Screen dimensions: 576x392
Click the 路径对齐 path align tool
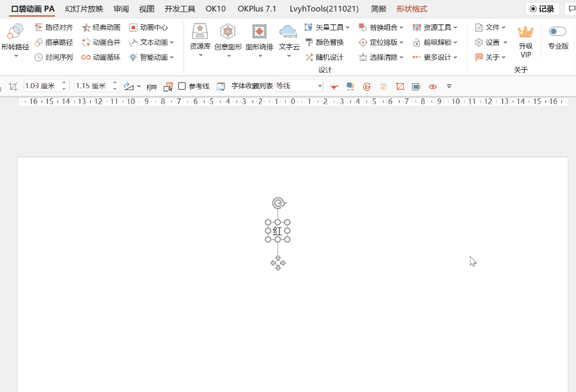tap(54, 27)
